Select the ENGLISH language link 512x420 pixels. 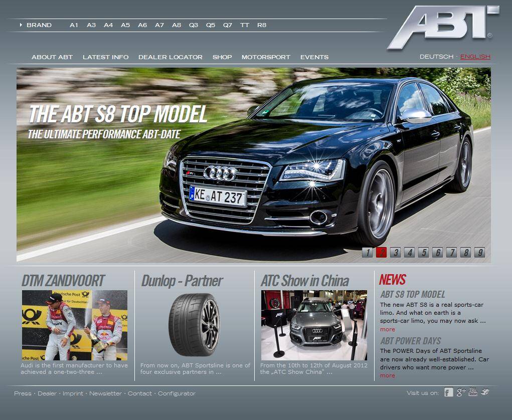475,57
